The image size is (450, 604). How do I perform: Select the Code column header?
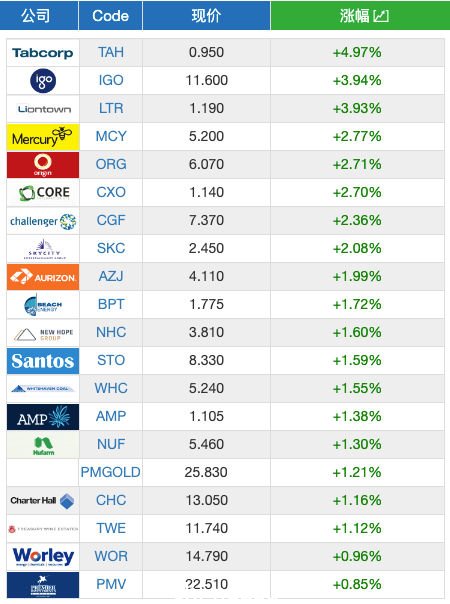[x=111, y=15]
